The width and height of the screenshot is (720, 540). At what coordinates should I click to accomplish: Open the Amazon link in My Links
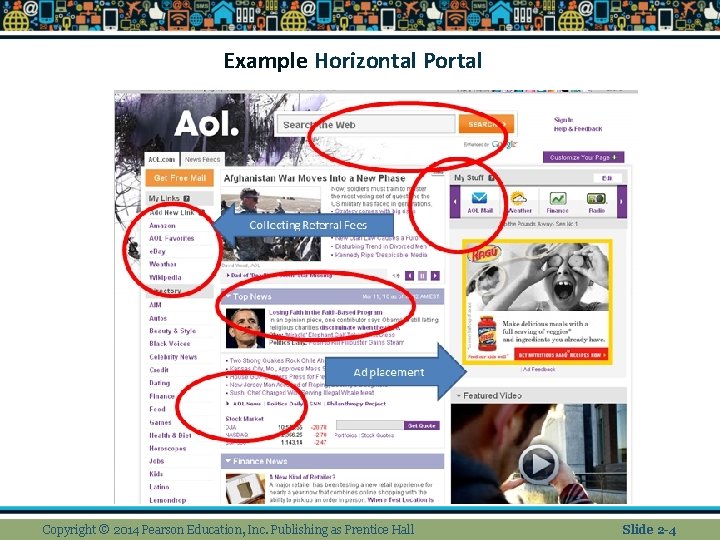pyautogui.click(x=162, y=225)
